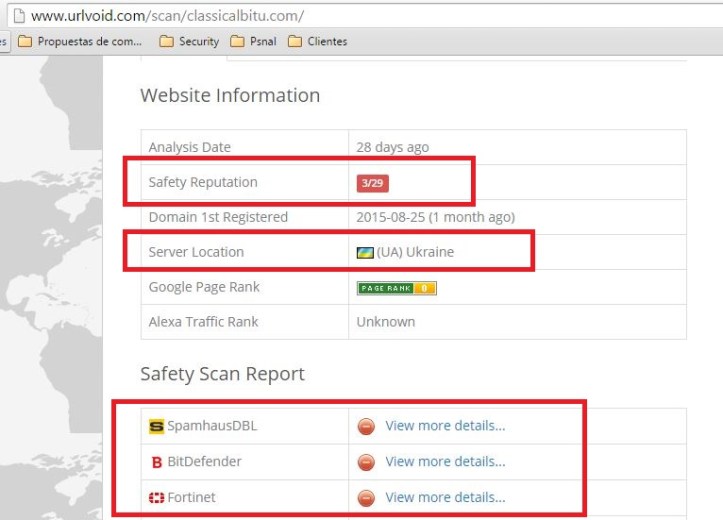723x520 pixels.
Task: Click the '28 days ago' analysis date value
Action: [392, 147]
